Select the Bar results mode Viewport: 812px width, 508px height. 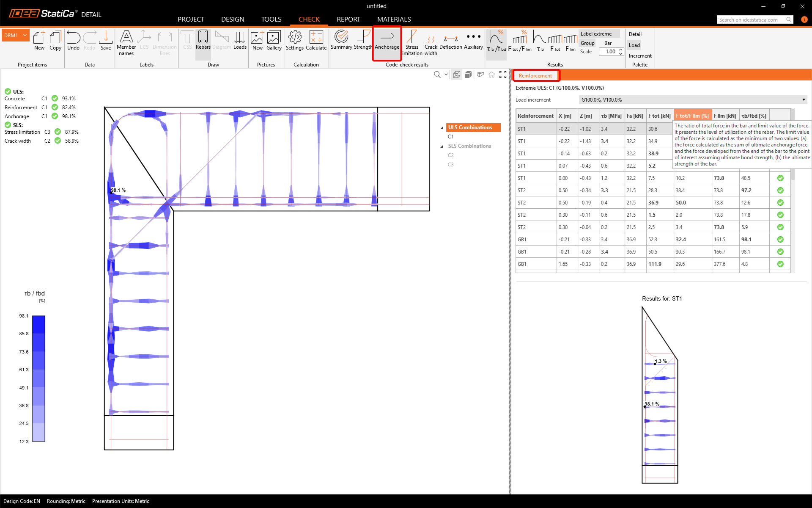(x=608, y=43)
